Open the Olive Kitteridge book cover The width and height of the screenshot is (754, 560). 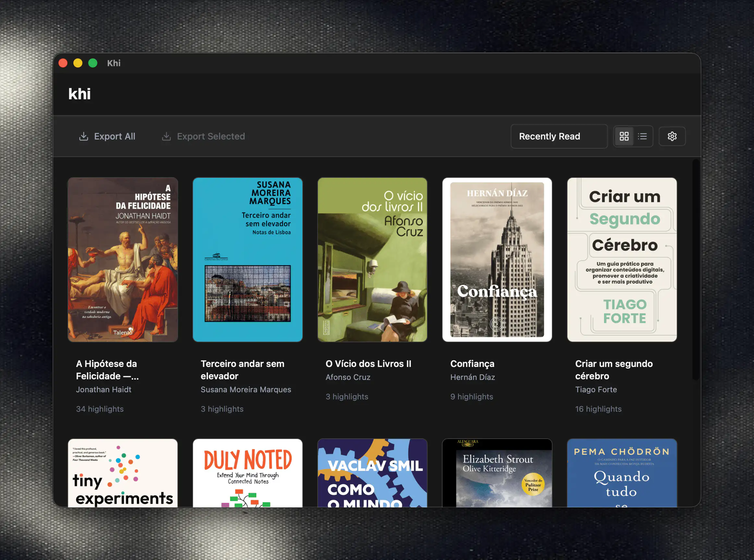coord(497,473)
